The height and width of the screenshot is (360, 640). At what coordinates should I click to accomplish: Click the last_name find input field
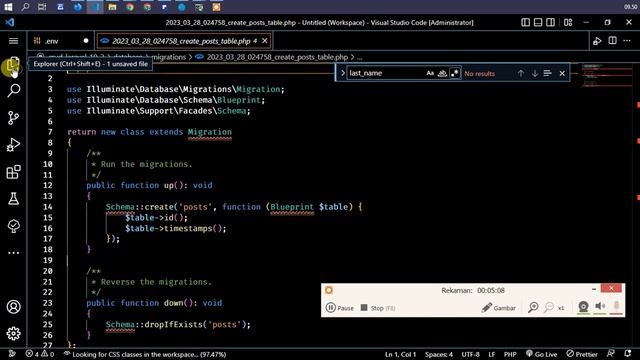pyautogui.click(x=385, y=73)
